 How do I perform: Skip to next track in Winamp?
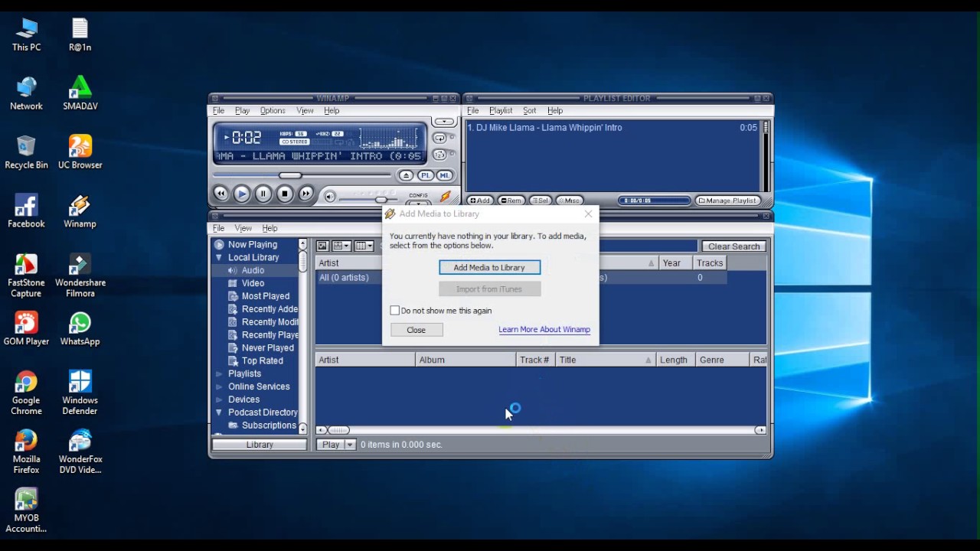click(x=305, y=194)
